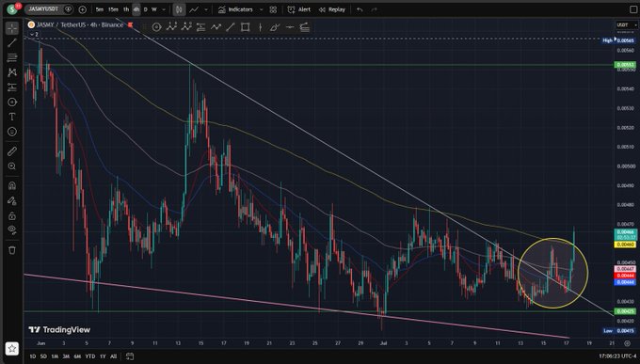This screenshot has height=364, width=640.
Task: Switch to the D daily timeframe
Action: pyautogui.click(x=146, y=9)
